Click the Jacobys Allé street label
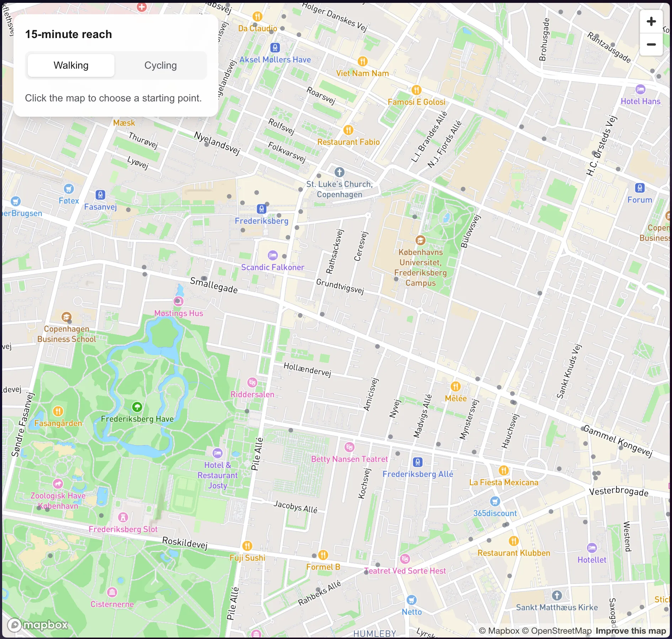The image size is (672, 639). click(x=295, y=506)
